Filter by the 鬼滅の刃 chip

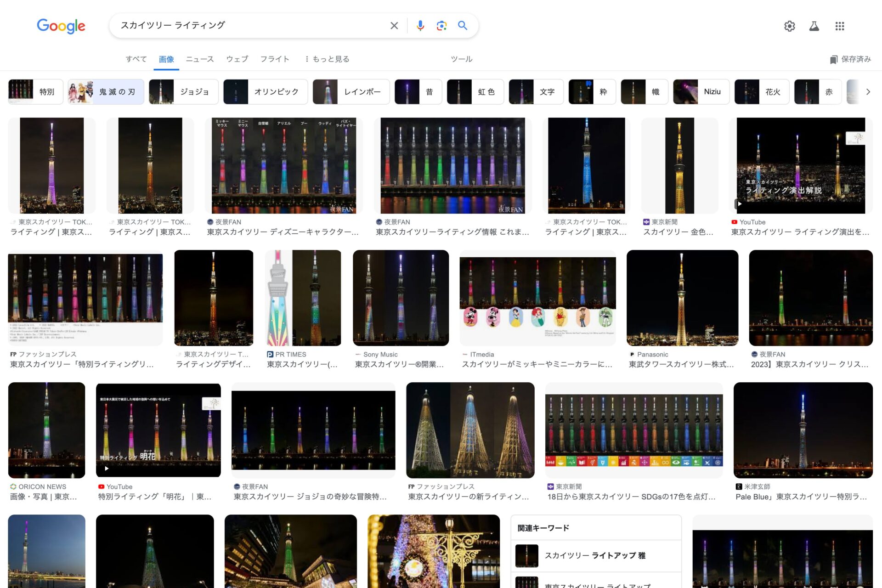coord(106,92)
